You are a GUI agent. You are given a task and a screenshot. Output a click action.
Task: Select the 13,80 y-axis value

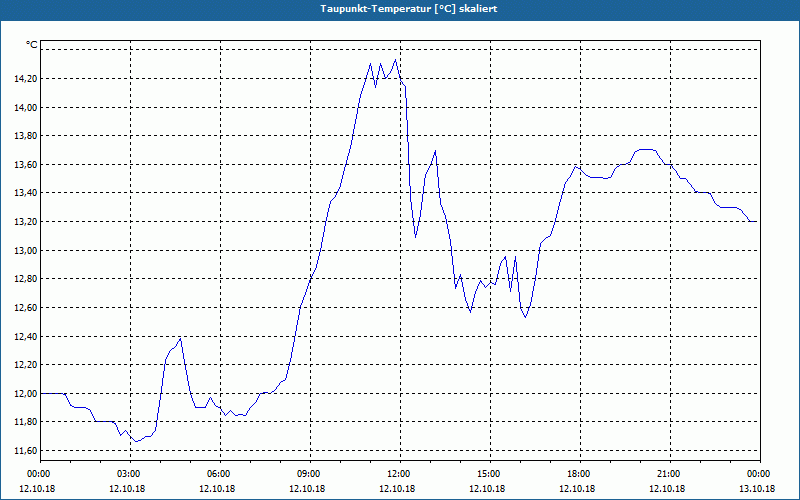[26, 136]
